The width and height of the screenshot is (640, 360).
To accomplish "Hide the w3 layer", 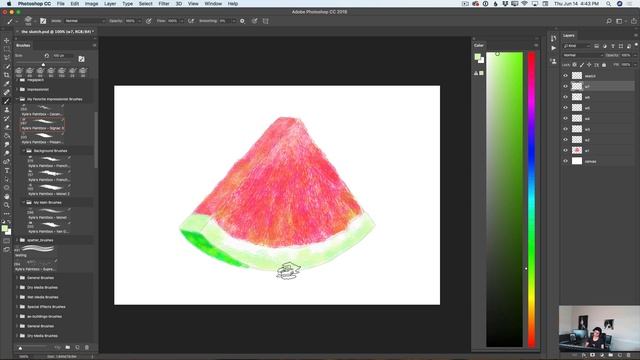I will point(565,129).
